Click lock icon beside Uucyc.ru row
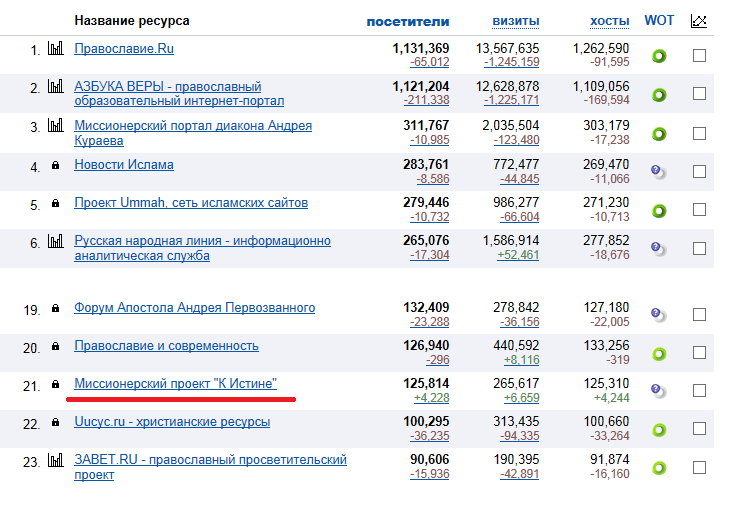740x507 pixels. 55,422
